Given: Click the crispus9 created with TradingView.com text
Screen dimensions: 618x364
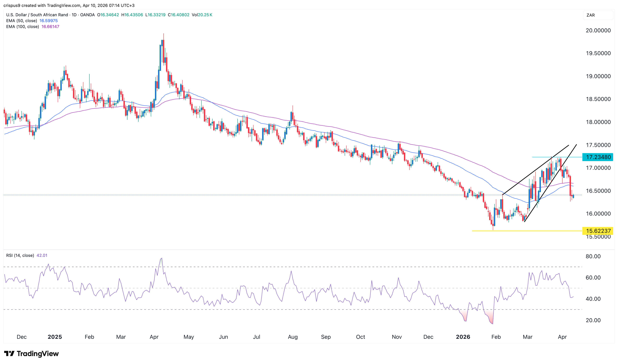Looking at the screenshot, I should (x=42, y=5).
